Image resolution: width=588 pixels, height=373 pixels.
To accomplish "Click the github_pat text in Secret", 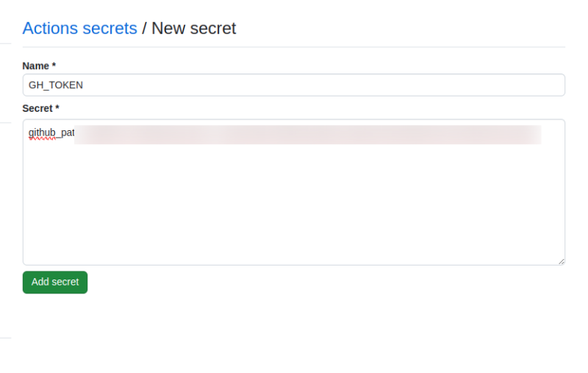I will coord(51,133).
